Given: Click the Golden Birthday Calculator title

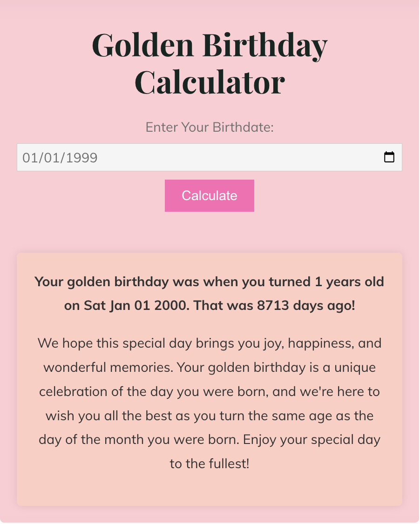Looking at the screenshot, I should coord(209,63).
